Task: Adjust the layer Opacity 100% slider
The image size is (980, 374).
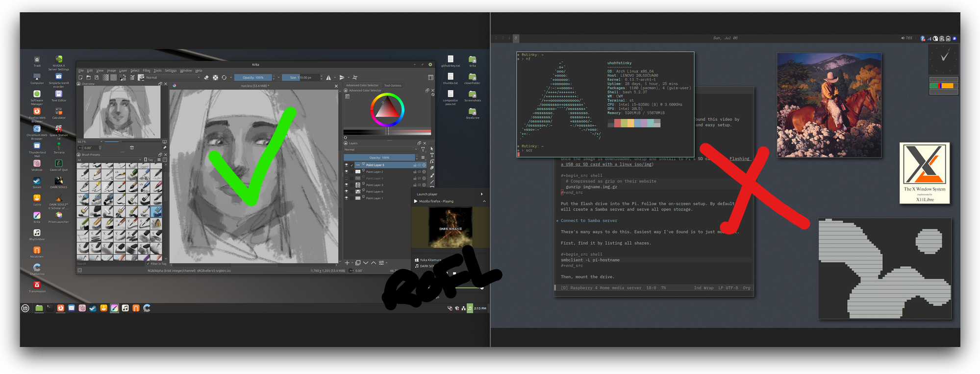Action: click(x=379, y=158)
